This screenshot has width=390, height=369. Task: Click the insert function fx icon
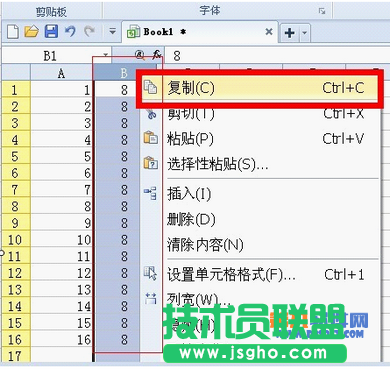pyautogui.click(x=157, y=55)
